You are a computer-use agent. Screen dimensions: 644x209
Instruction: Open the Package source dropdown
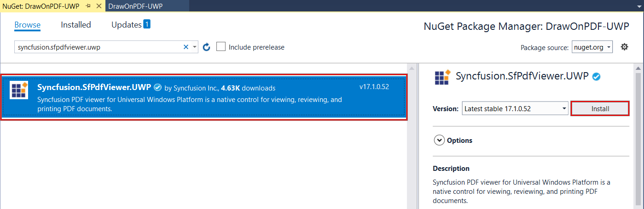[x=592, y=47]
